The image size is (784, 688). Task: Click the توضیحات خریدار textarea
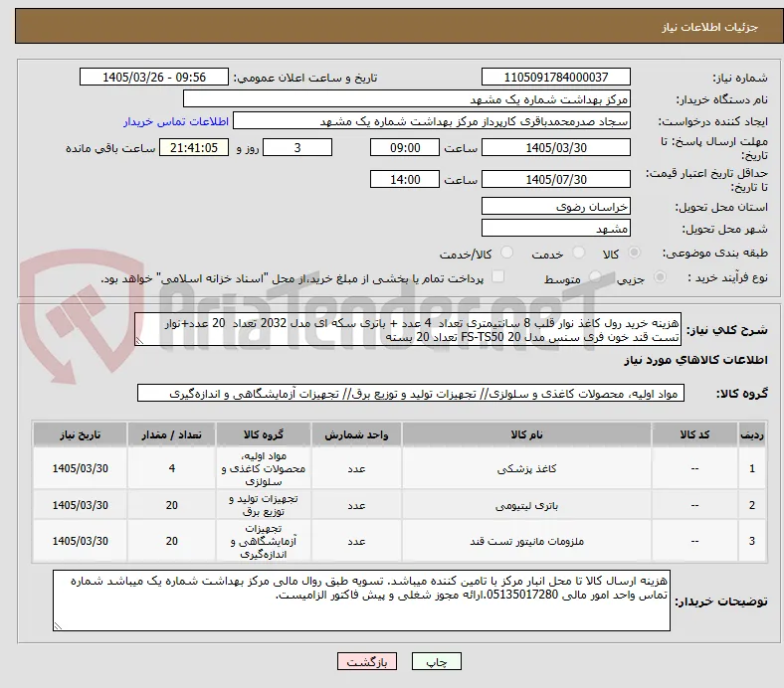click(361, 601)
